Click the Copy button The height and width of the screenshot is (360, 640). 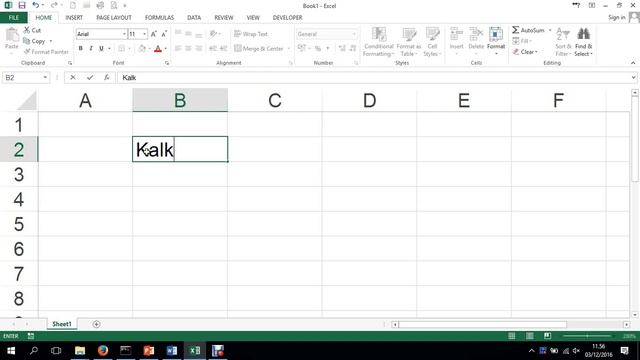34,41
